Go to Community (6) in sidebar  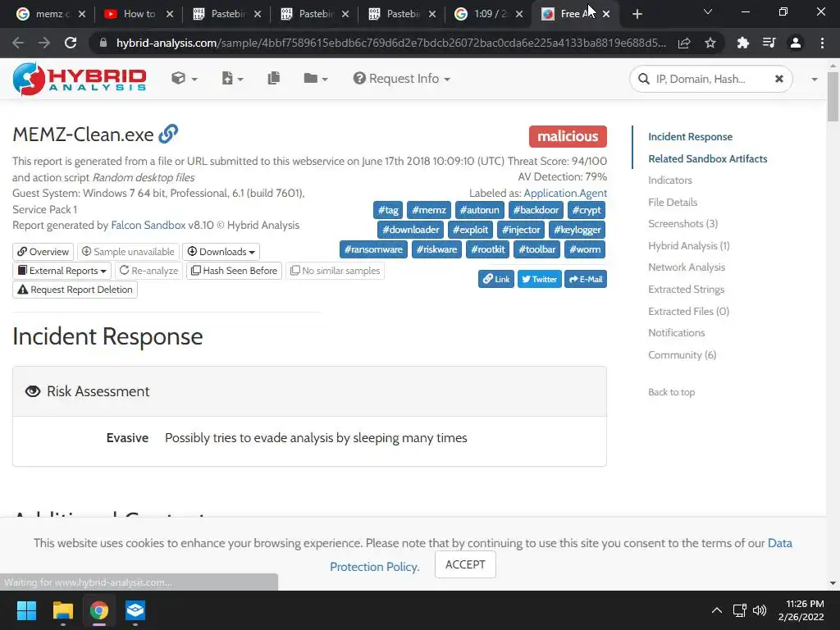[x=682, y=354]
